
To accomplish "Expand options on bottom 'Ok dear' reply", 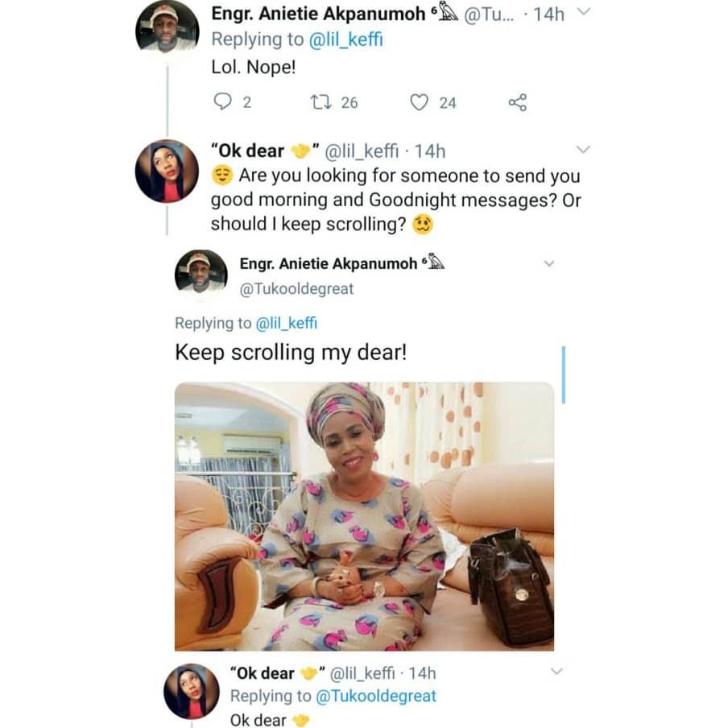I will 556,671.
